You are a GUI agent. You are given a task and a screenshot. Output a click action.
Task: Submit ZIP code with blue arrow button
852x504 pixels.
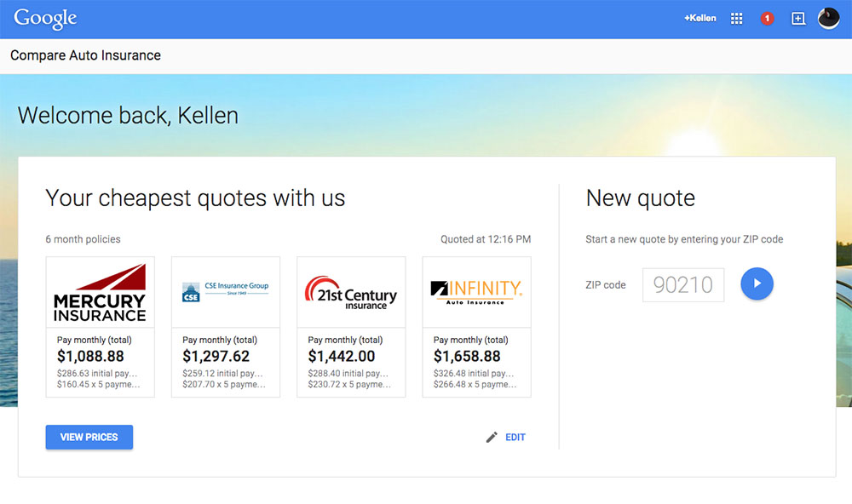(757, 283)
